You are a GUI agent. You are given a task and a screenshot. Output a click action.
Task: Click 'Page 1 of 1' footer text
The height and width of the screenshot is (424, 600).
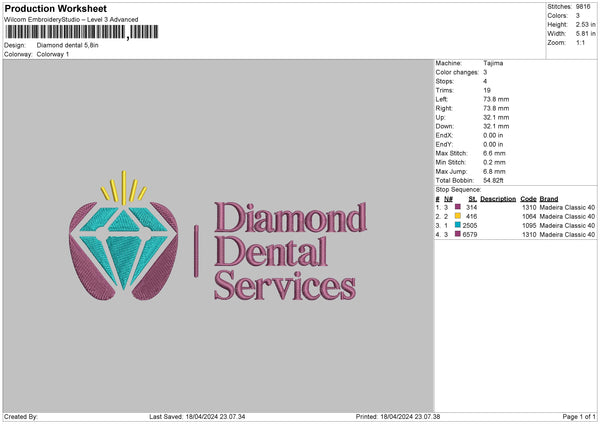[x=579, y=416]
